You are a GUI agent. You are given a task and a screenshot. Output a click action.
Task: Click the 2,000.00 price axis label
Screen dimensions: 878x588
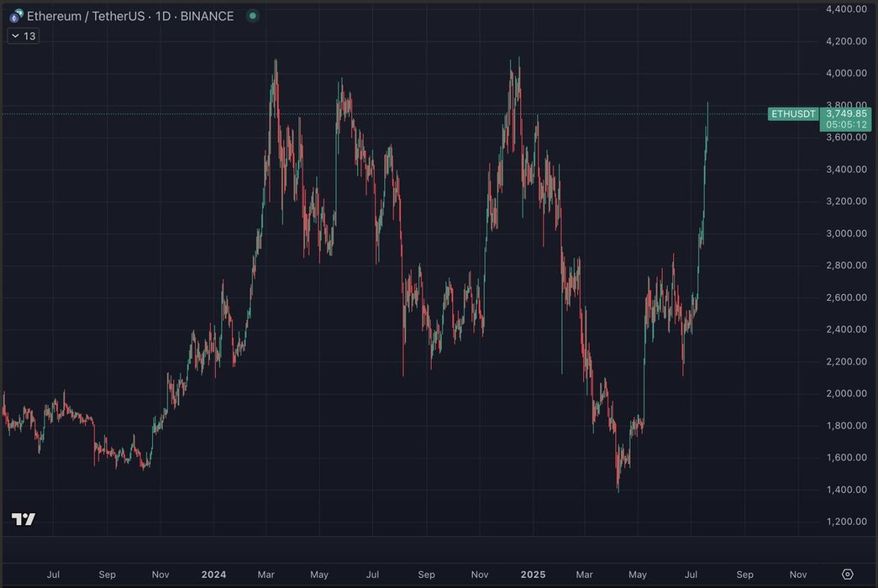click(846, 393)
